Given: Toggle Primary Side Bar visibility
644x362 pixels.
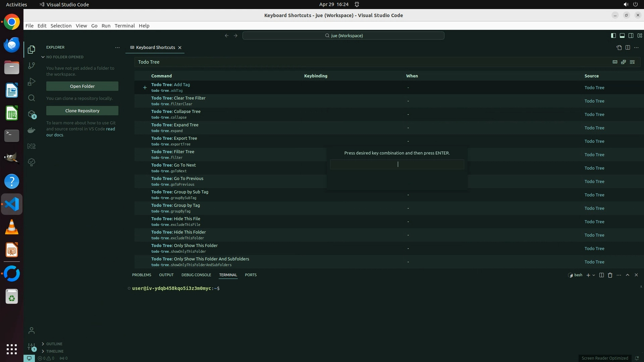Looking at the screenshot, I should (x=613, y=36).
